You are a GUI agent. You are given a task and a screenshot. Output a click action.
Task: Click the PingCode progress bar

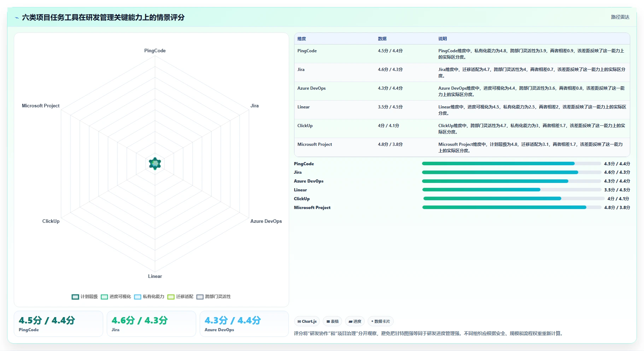[x=511, y=163]
